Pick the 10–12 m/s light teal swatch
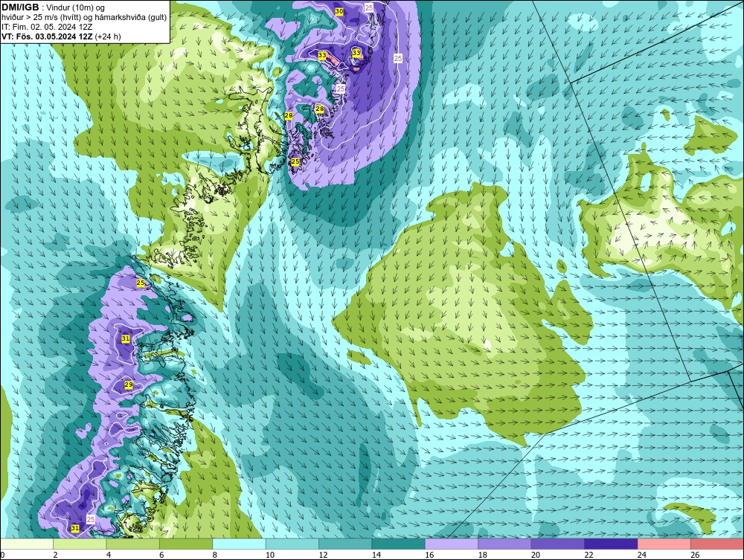The height and width of the screenshot is (560, 744). (x=292, y=544)
